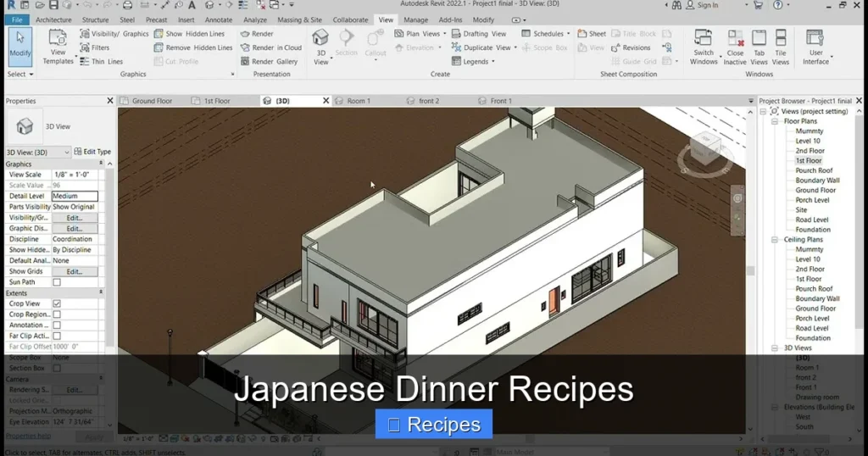
Task: Open Plan Views tool
Action: point(420,34)
